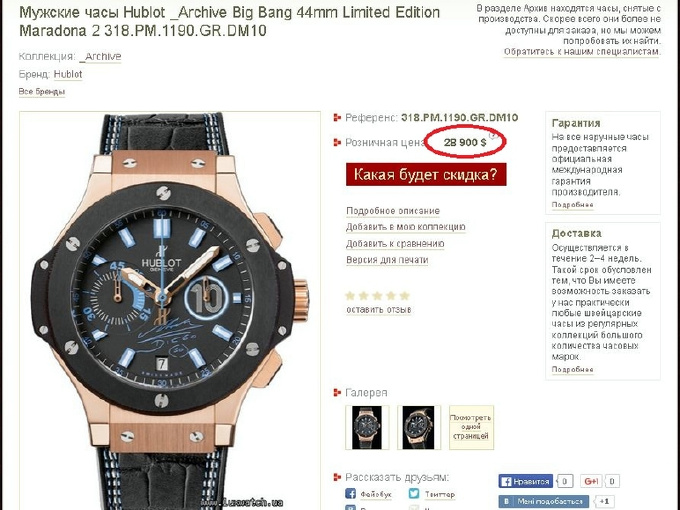Open the first gallery watch thumbnail

point(367,428)
